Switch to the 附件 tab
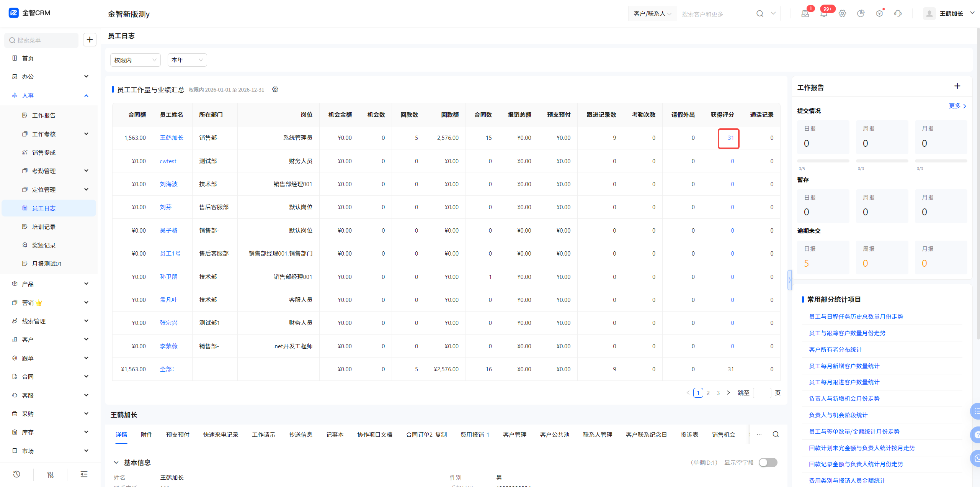Viewport: 980px width, 487px height. (146, 435)
